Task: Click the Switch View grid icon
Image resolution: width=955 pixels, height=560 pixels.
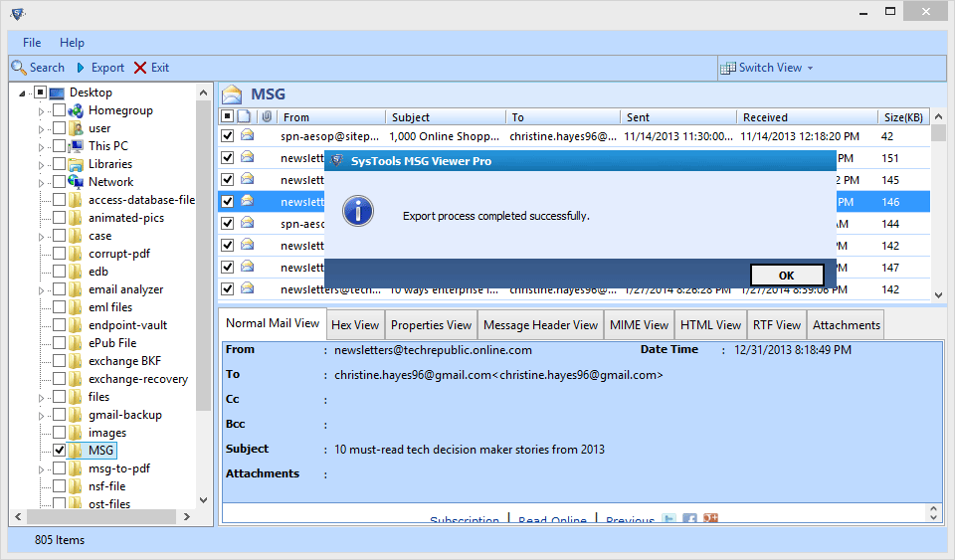Action: tap(728, 69)
